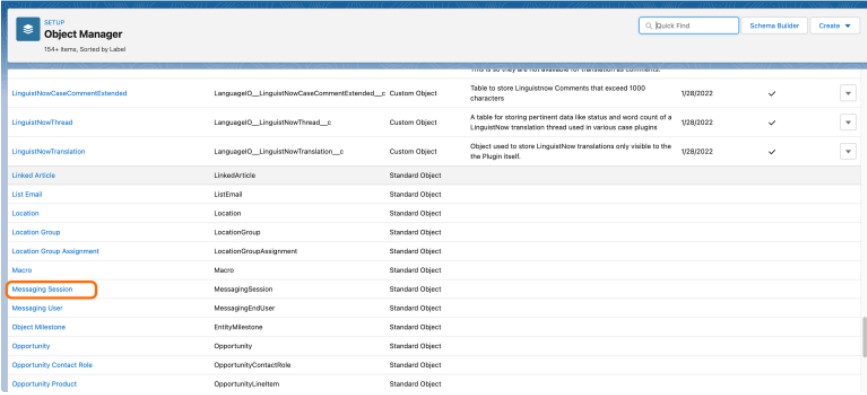
Task: Open Schema Builder
Action: (774, 26)
